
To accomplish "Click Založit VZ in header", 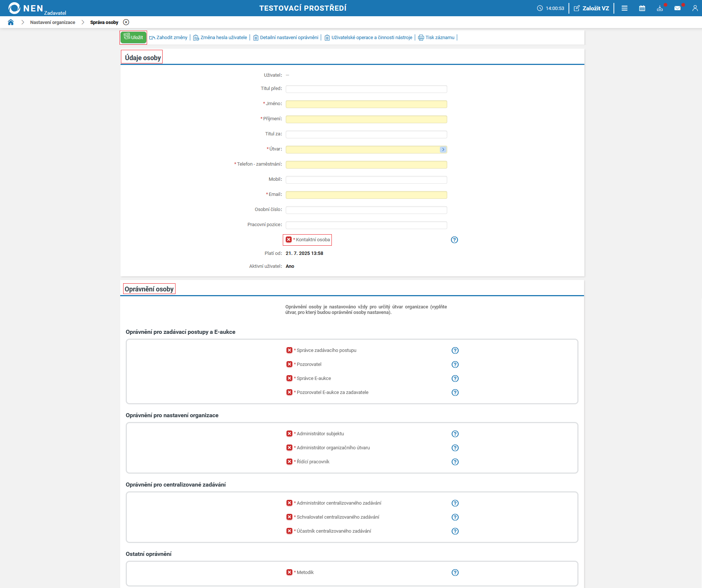I will [x=591, y=8].
